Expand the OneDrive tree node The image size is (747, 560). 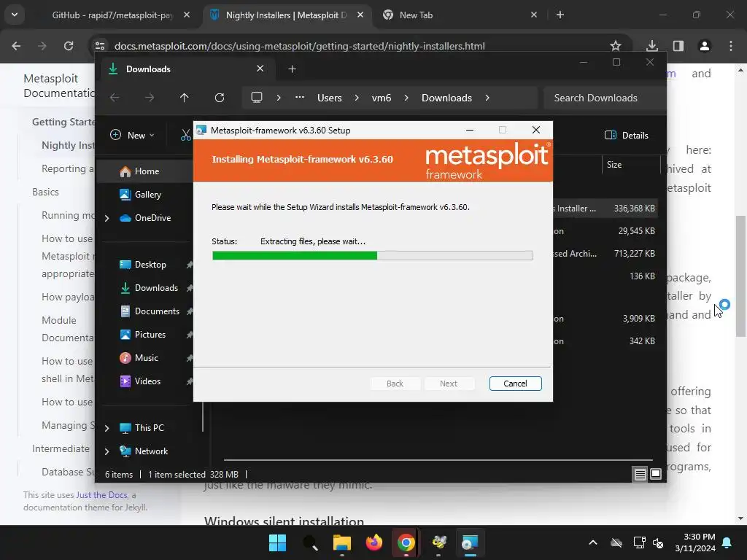point(107,218)
